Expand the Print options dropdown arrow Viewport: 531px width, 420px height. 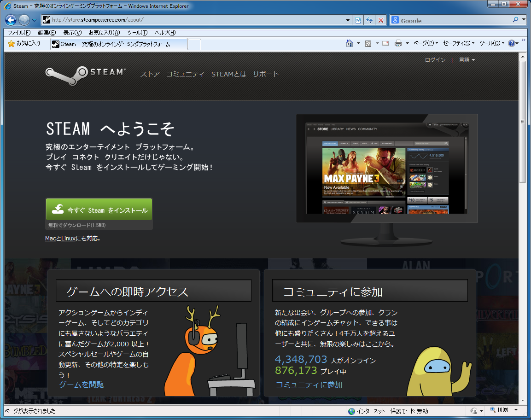[407, 43]
